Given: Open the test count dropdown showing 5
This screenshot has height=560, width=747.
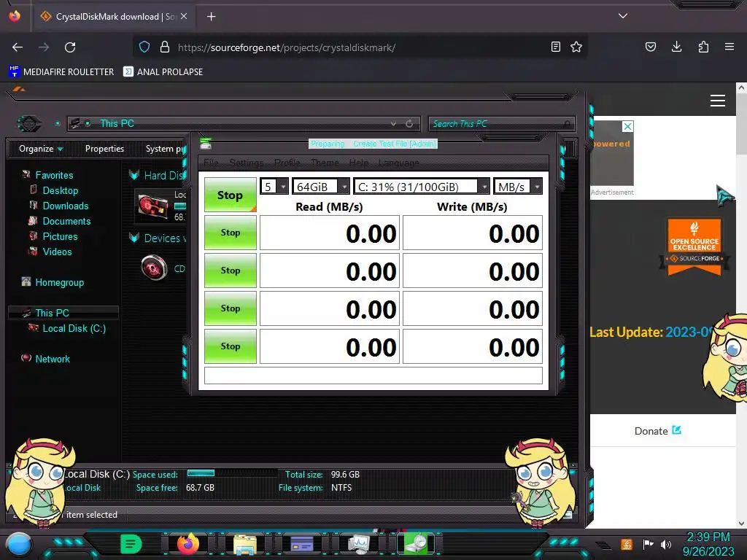Looking at the screenshot, I should [274, 186].
